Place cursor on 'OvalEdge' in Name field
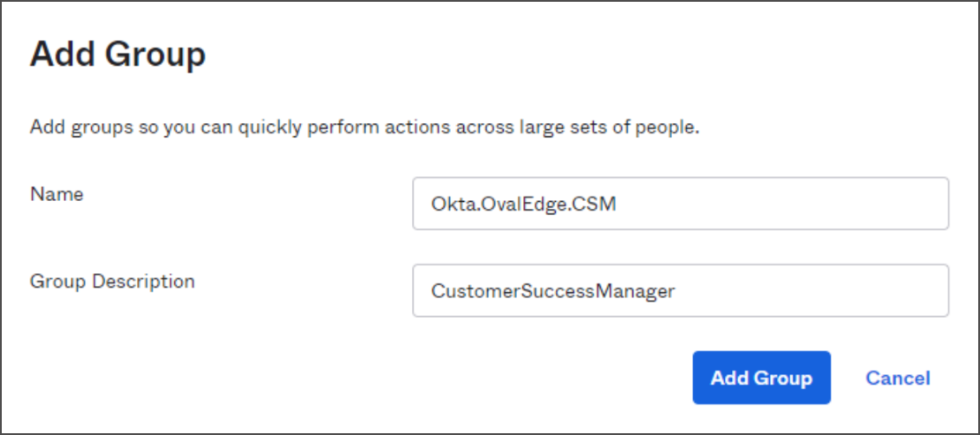Viewport: 980px width, 435px height. point(519,205)
